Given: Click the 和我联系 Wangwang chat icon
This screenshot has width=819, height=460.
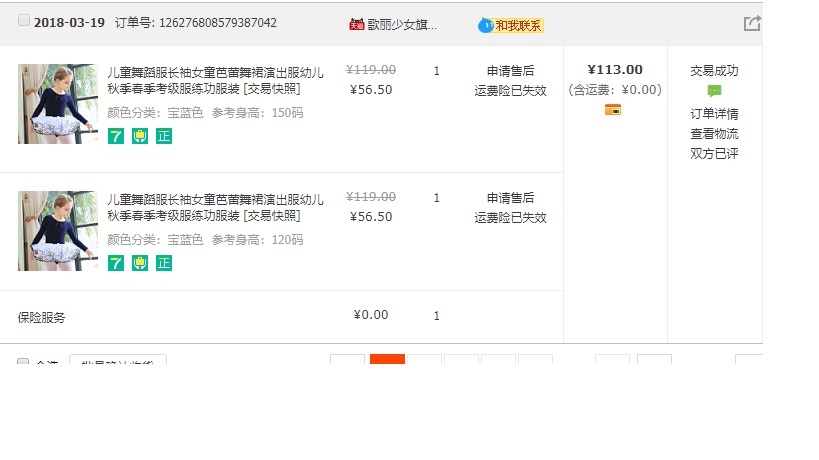Looking at the screenshot, I should 511,25.
